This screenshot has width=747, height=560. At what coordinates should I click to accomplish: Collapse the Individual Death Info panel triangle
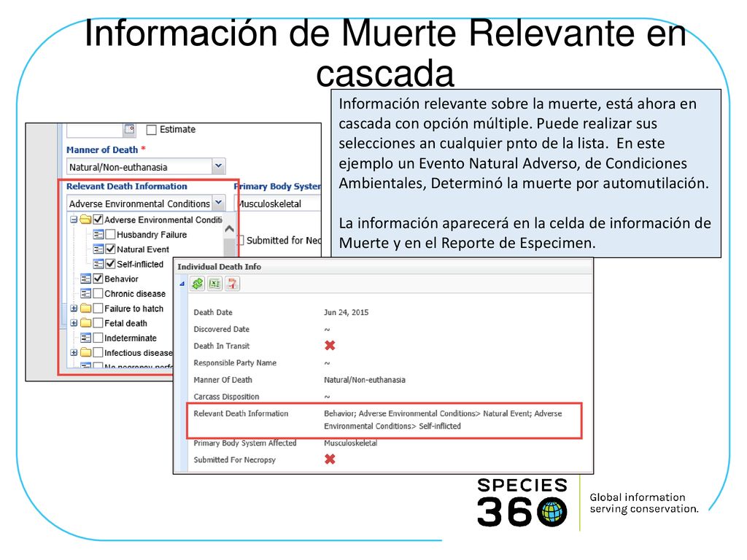click(x=182, y=284)
